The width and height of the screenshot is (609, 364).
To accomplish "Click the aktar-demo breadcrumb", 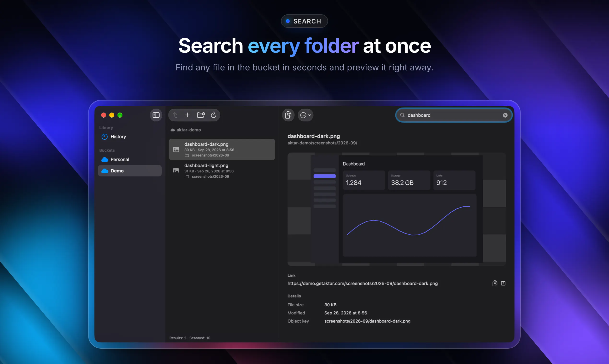I will pos(186,130).
